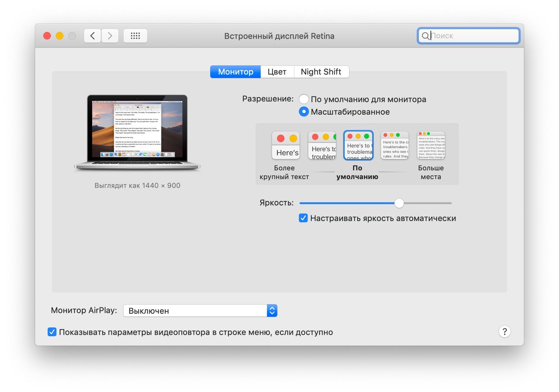This screenshot has width=559, height=392.
Task: Choose Более крупный текст scaling thumbnail
Action: click(286, 145)
